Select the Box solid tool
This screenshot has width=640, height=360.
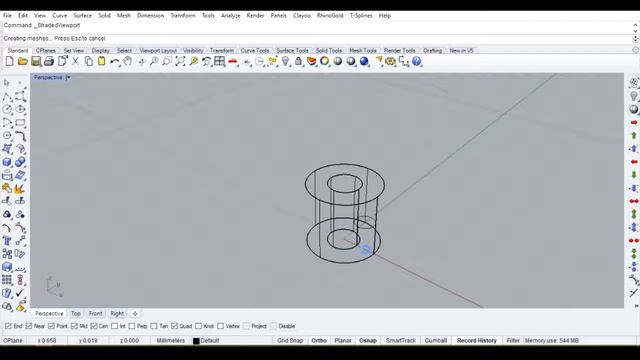tap(7, 162)
